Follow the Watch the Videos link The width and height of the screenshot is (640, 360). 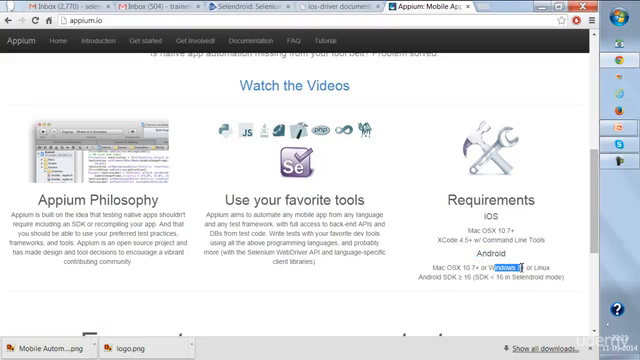(x=294, y=86)
